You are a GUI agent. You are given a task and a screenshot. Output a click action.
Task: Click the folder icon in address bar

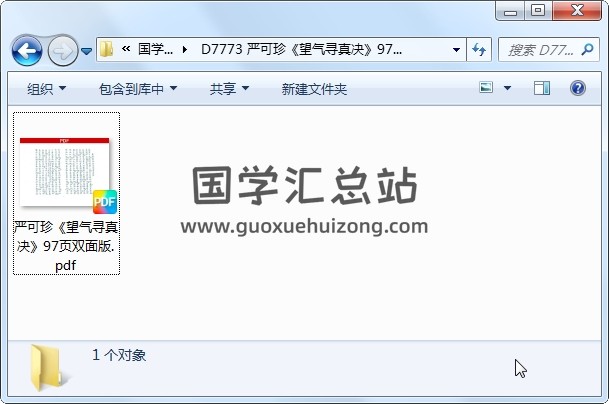click(x=106, y=49)
